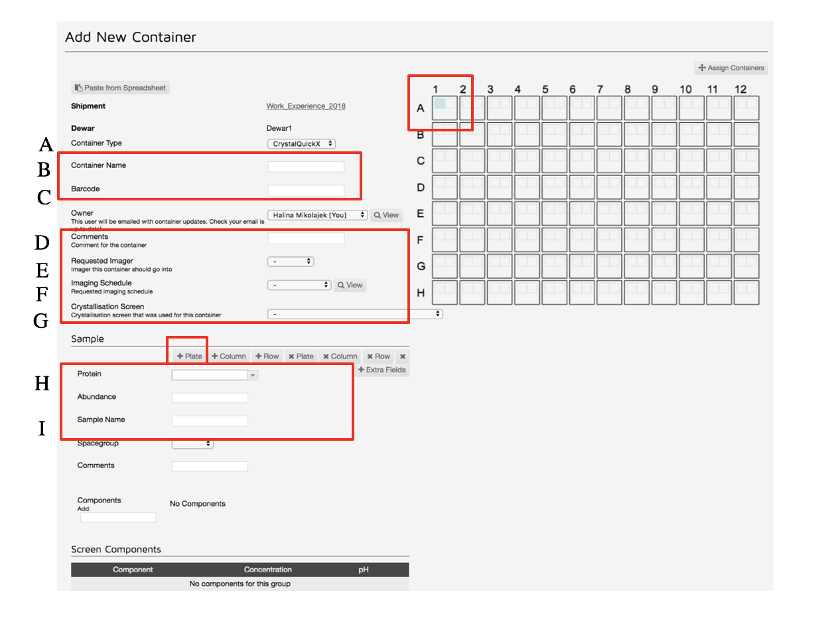Image resolution: width=840 pixels, height=620 pixels.
Task: Click inside the Container Name field
Action: [306, 165]
